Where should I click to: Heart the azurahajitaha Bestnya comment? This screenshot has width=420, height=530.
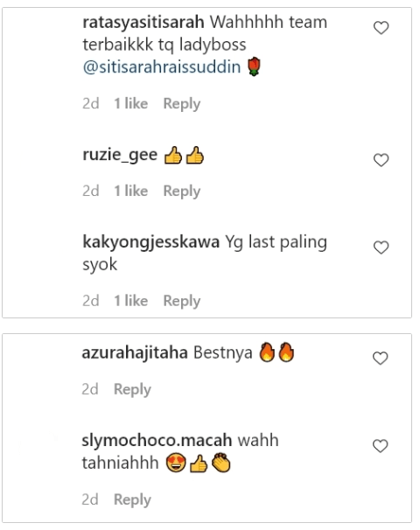point(380,359)
